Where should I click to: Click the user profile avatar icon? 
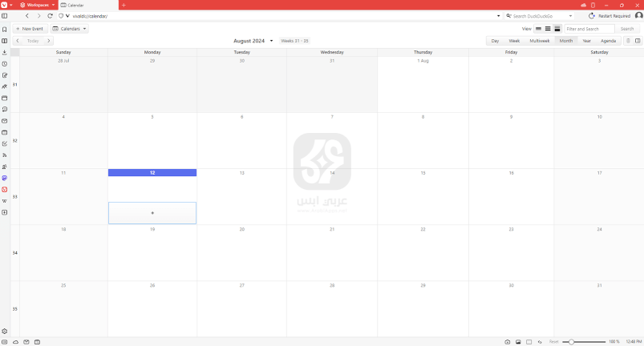(638, 16)
